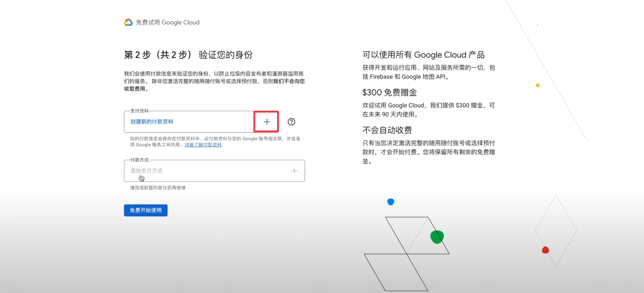Viewport: 644px width, 293px height.
Task: Click the plus icon for 创建新的付款资料
Action: click(267, 122)
